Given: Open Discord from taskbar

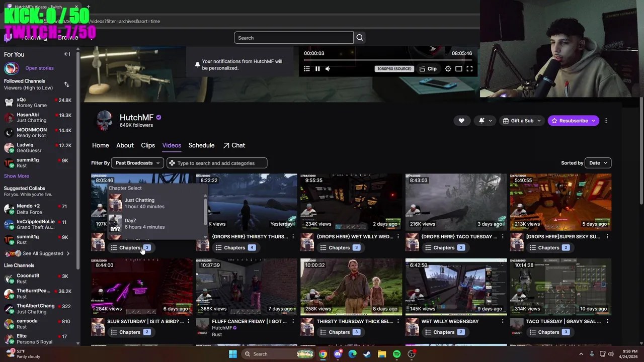Looking at the screenshot, I should pos(338,354).
